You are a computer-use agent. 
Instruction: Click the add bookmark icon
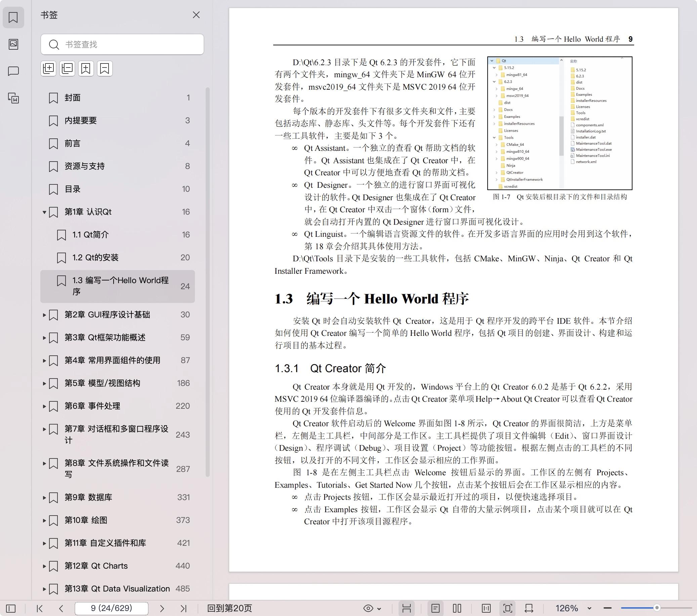[86, 69]
